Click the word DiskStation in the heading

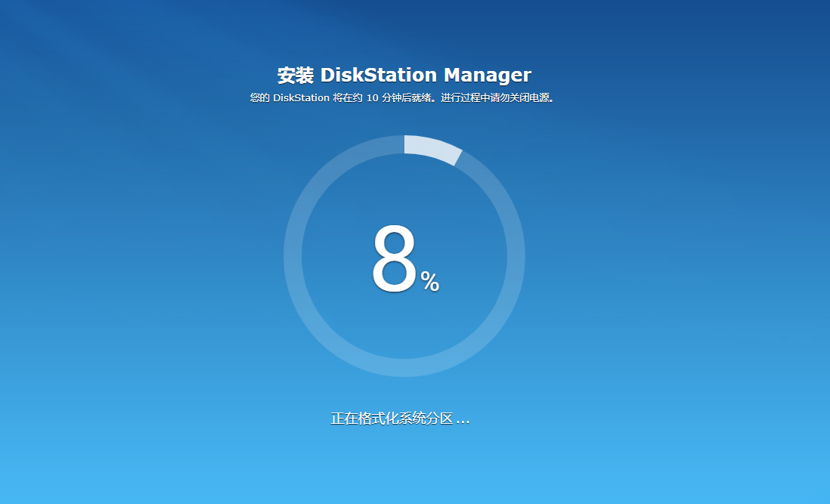point(379,76)
